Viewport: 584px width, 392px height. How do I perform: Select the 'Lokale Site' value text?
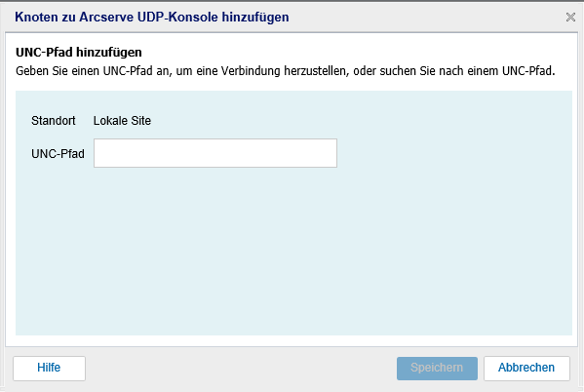(122, 121)
